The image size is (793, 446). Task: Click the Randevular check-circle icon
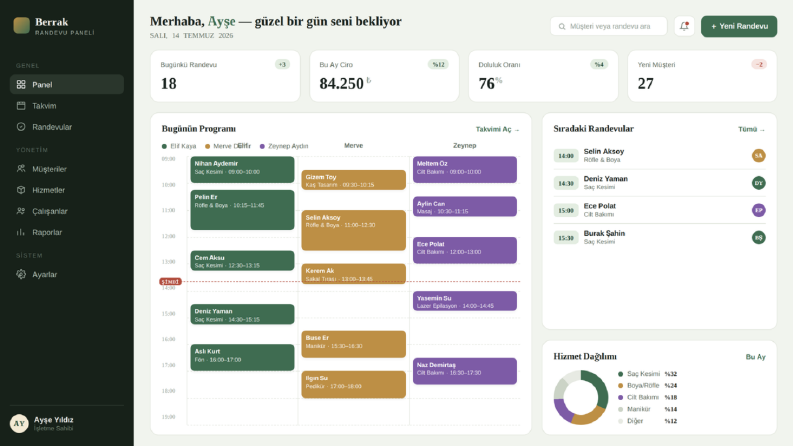21,127
